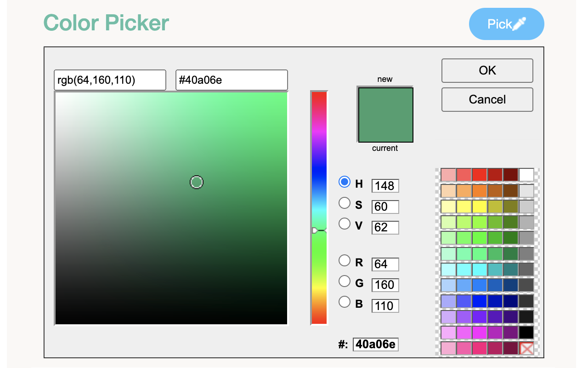The height and width of the screenshot is (368, 588).
Task: Select the Green G radio button
Action: [344, 281]
